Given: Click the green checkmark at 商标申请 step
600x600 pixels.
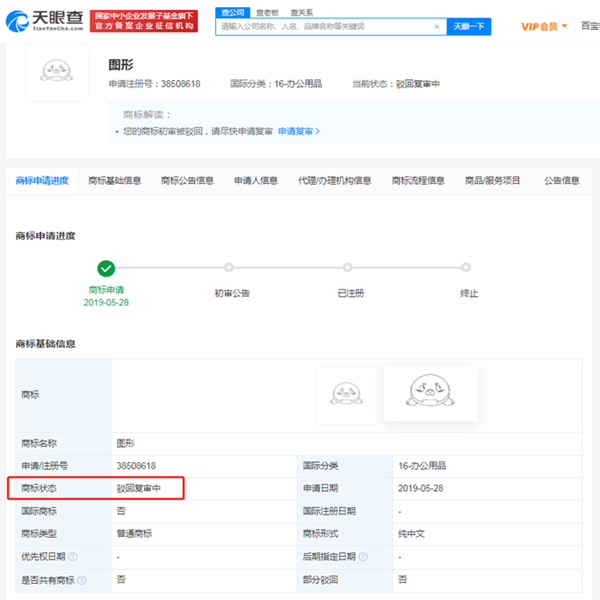Looking at the screenshot, I should (x=106, y=268).
